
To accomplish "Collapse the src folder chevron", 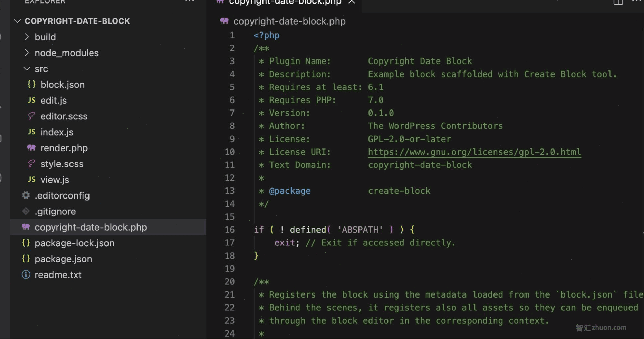I will [27, 69].
